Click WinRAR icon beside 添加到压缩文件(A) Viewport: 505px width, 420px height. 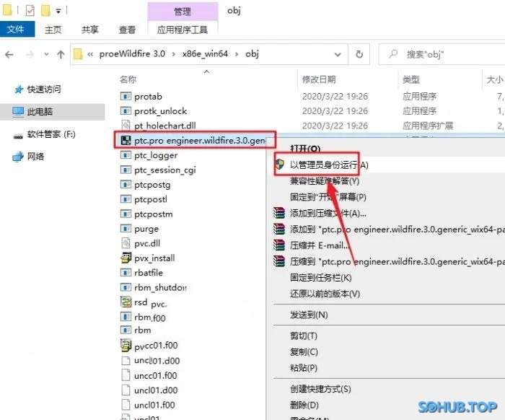[279, 213]
